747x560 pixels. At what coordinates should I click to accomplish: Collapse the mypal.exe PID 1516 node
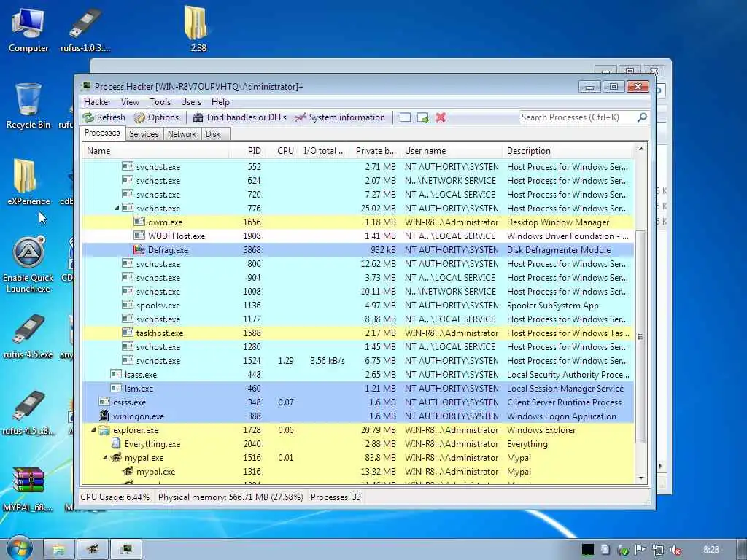[x=105, y=458]
